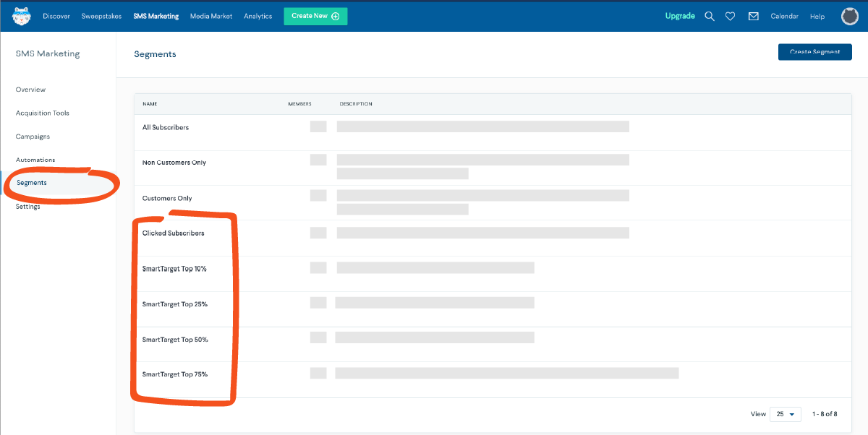Open the user profile avatar
The image size is (868, 435).
(x=850, y=16)
